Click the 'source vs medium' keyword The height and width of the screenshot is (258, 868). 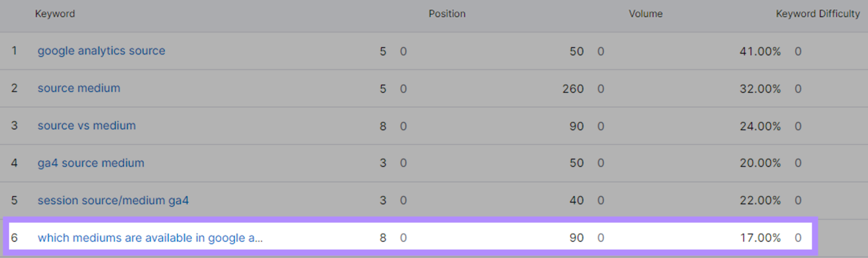(x=87, y=125)
